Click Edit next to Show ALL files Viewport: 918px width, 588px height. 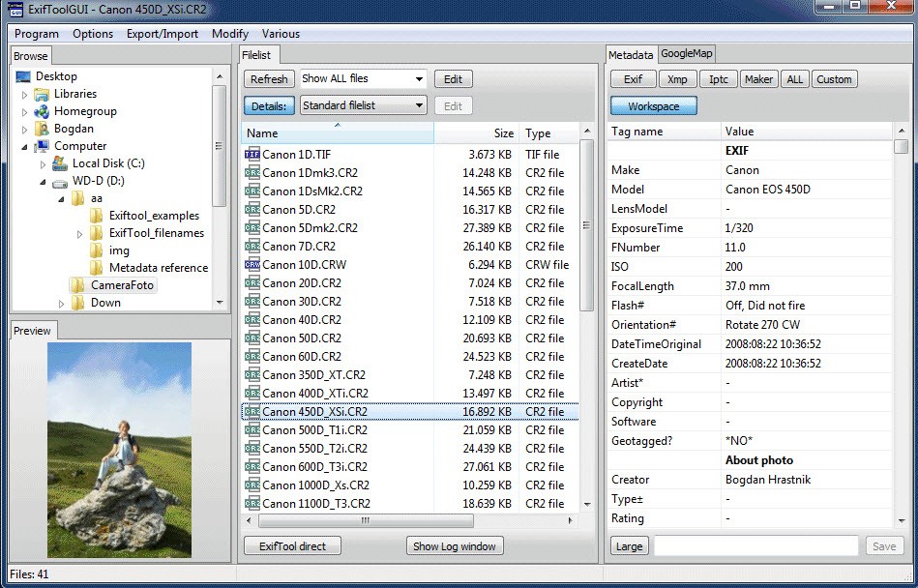coord(453,79)
